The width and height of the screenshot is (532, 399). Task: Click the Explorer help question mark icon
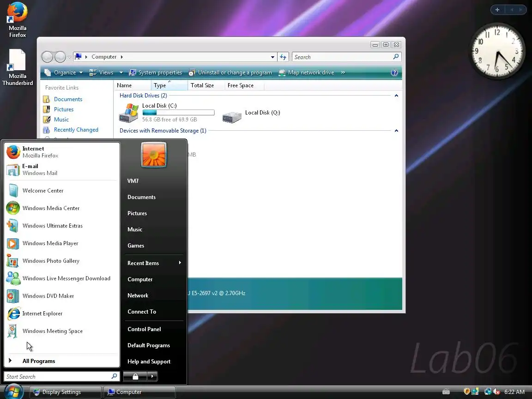(394, 73)
